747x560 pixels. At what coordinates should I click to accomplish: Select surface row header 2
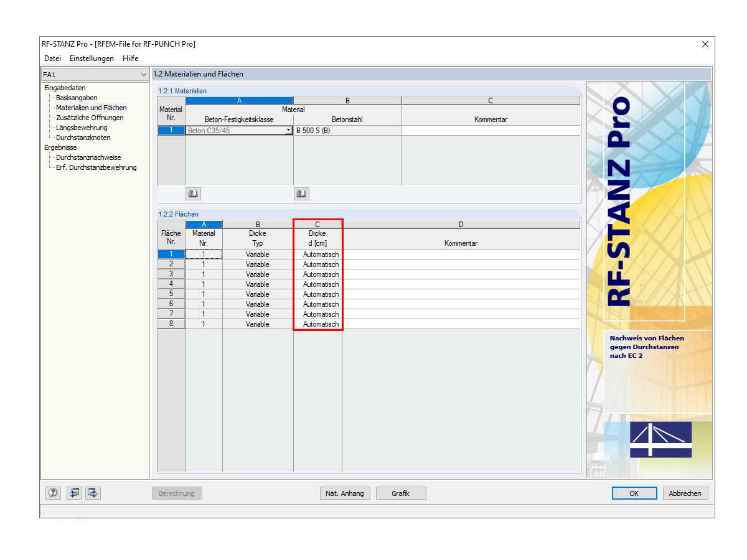point(171,264)
